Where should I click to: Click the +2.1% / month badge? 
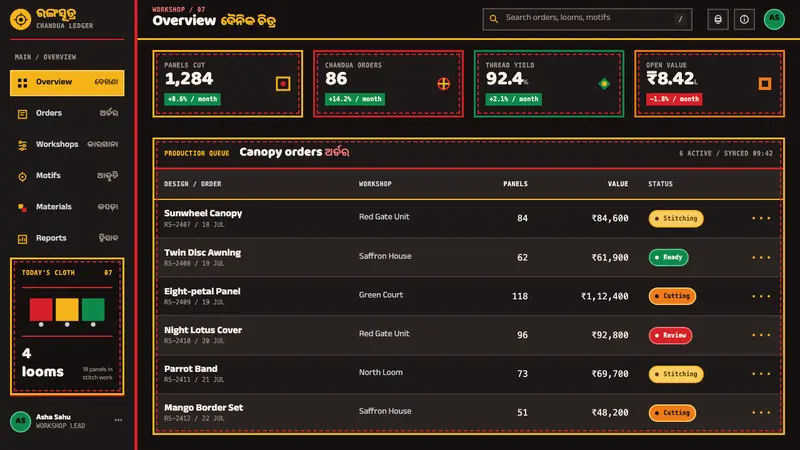point(513,99)
